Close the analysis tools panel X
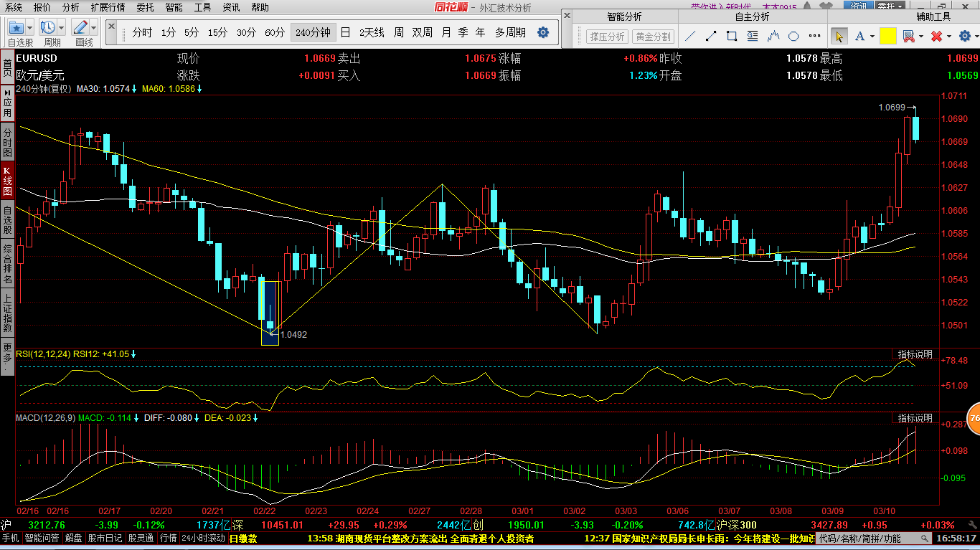Image resolution: width=980 pixels, height=550 pixels. tap(567, 15)
